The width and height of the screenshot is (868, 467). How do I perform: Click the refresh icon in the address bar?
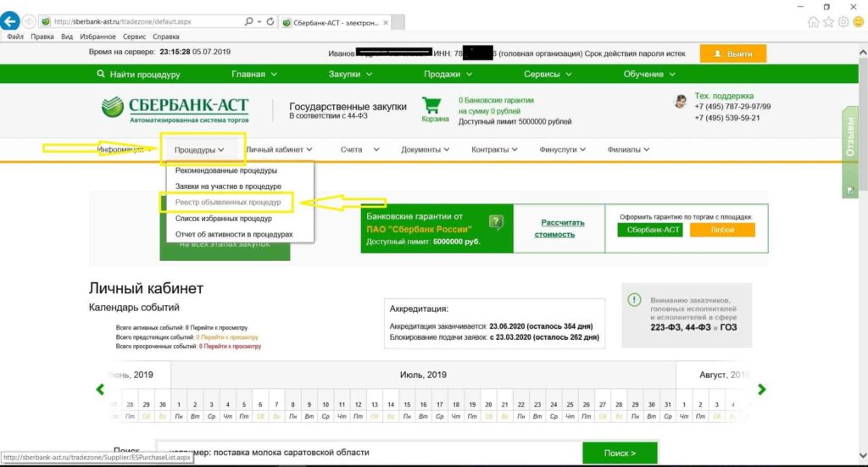tap(270, 21)
